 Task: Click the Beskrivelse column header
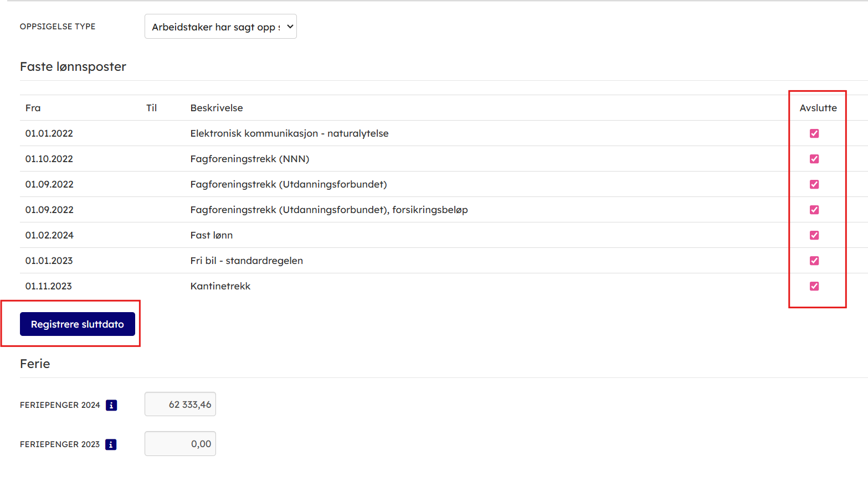pos(217,108)
